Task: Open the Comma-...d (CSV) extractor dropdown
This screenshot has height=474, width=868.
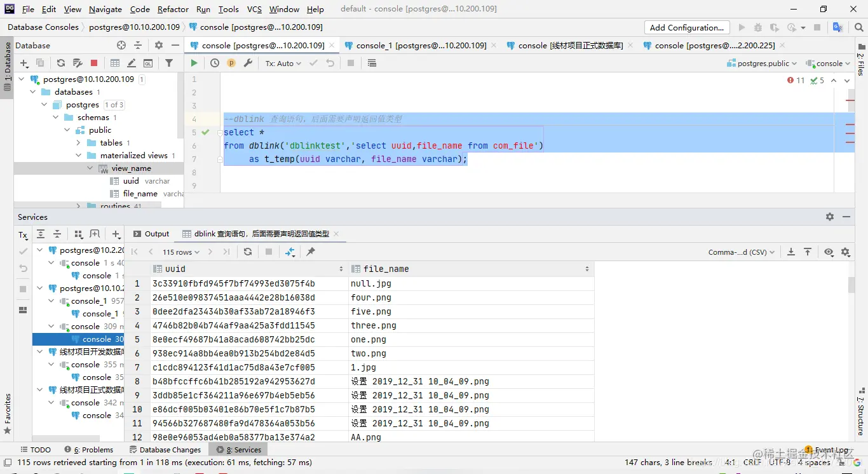Action: 742,252
